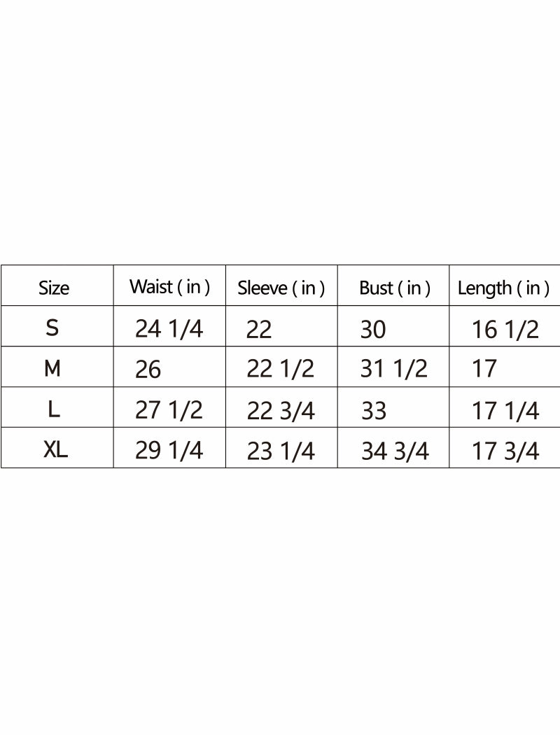Viewport: 560px width, 735px height.
Task: Select the Bust ( in ) header
Action: (394, 288)
